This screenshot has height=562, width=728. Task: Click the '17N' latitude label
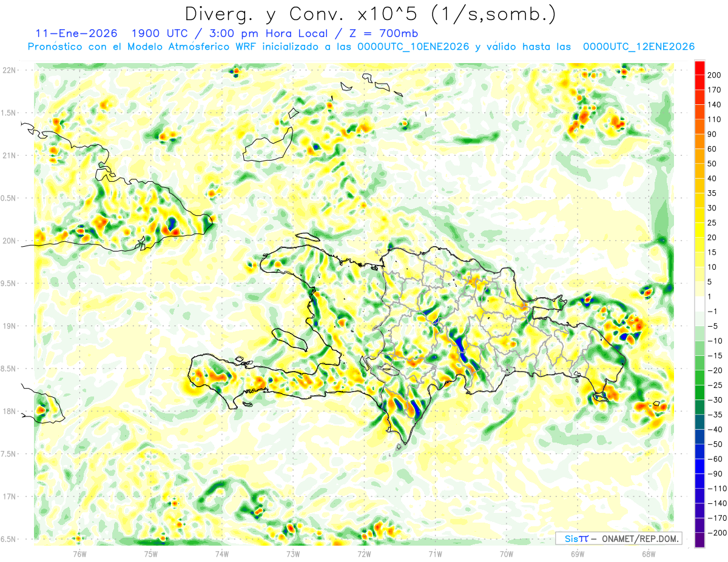pyautogui.click(x=8, y=497)
